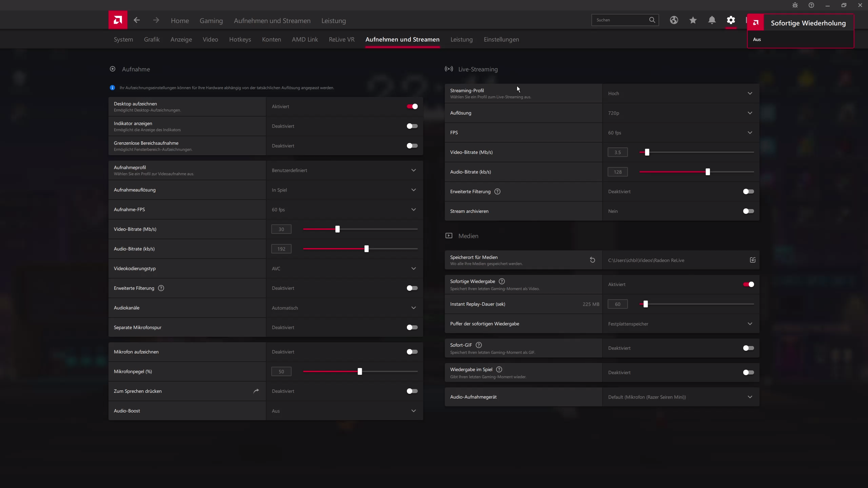This screenshot has width=868, height=488.
Task: Open help icon for Sofort-GIF
Action: 479,345
